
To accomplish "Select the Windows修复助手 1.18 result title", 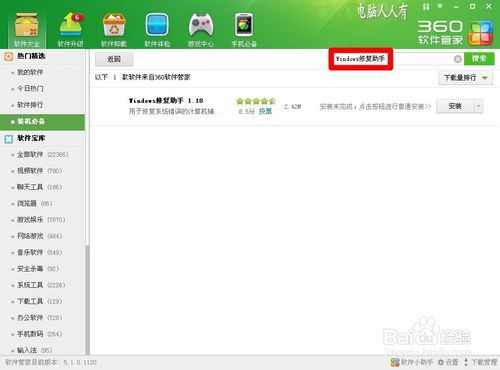I will point(166,100).
